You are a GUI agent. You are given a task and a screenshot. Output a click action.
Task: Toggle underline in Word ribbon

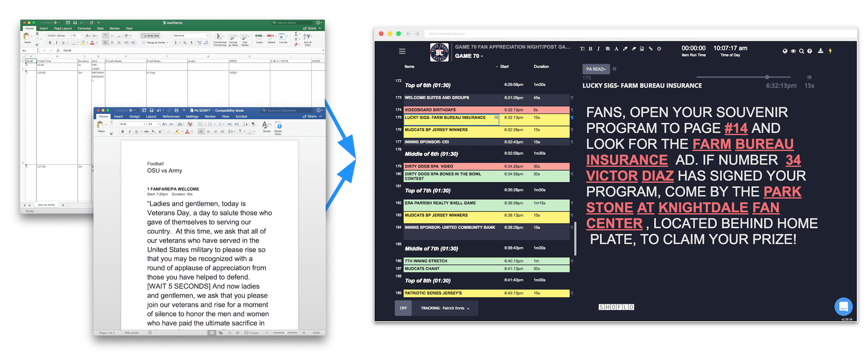[x=136, y=131]
